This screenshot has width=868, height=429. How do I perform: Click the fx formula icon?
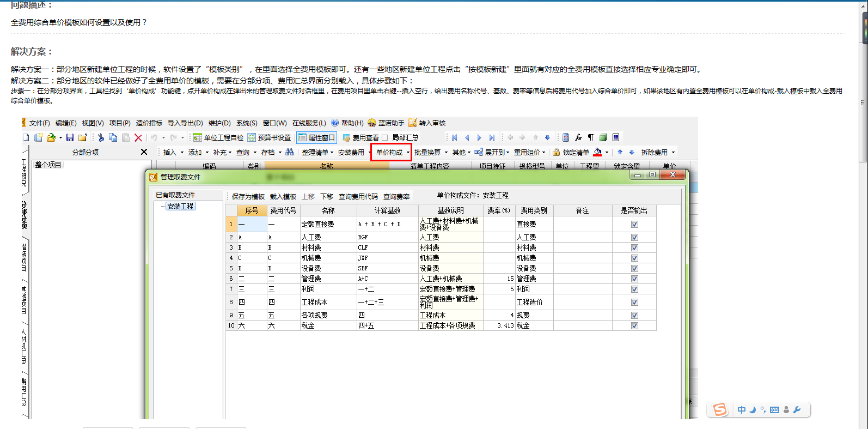pos(578,137)
